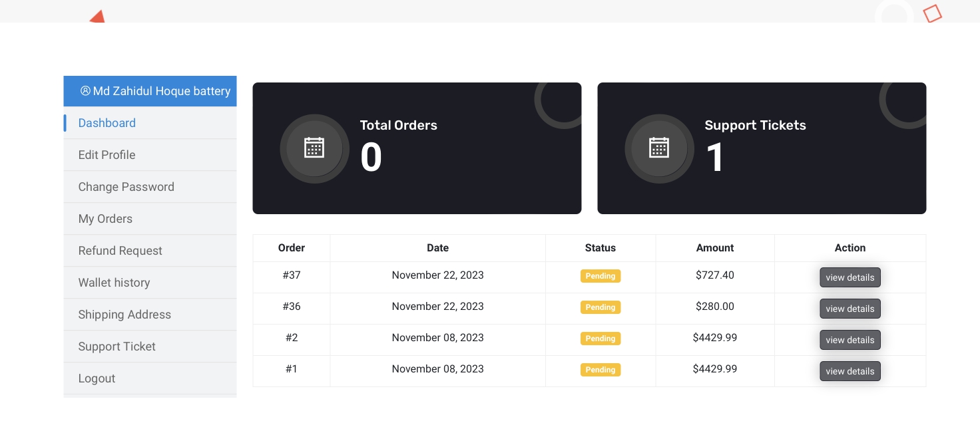Click the user profile icon beside Md Zahidul
This screenshot has width=980, height=427.
click(x=85, y=91)
